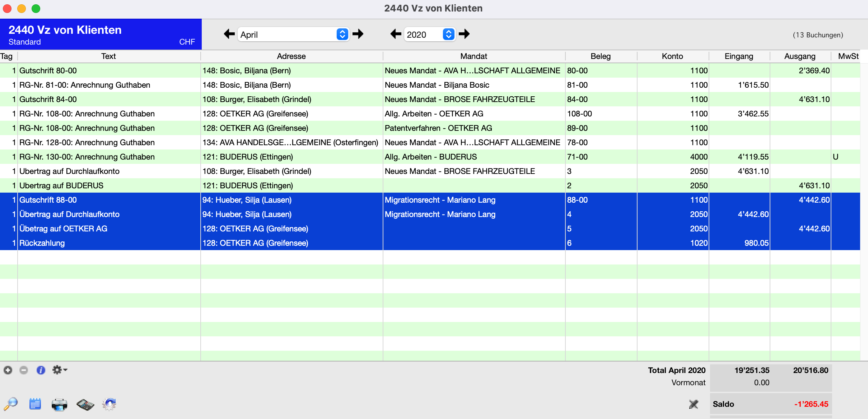This screenshot has height=419, width=868.
Task: Click Beleg number 89-00
Action: [577, 128]
